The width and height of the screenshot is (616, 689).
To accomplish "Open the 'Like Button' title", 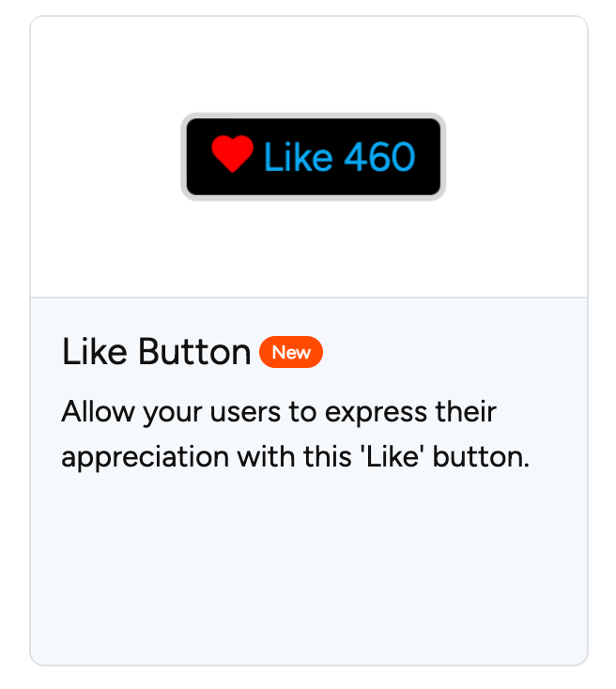I will pyautogui.click(x=156, y=351).
